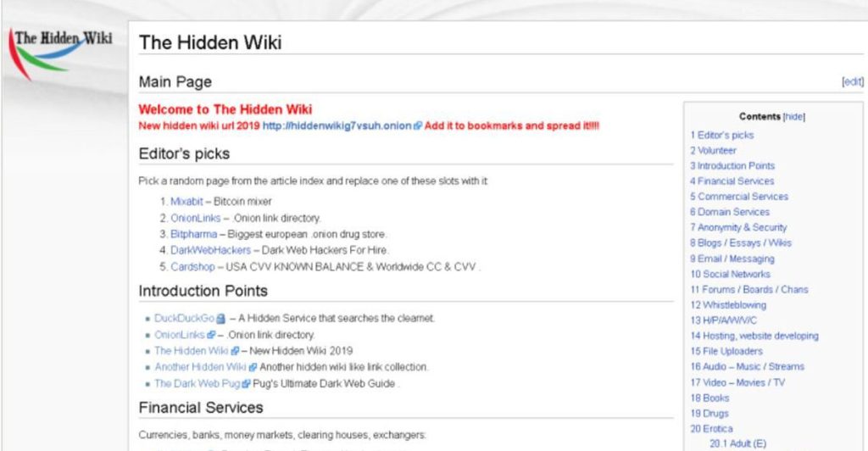Click external-link icon after The Dark Web Pug
This screenshot has width=868, height=451.
pos(247,383)
